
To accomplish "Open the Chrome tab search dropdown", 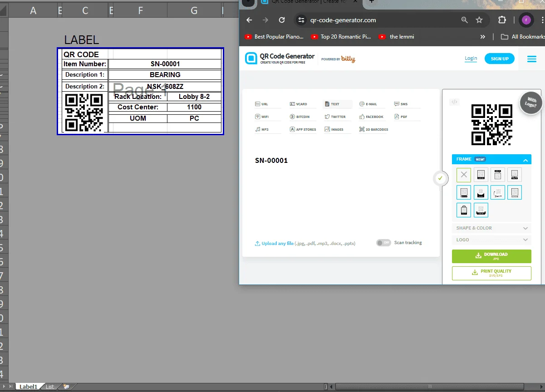I will click(x=248, y=2).
